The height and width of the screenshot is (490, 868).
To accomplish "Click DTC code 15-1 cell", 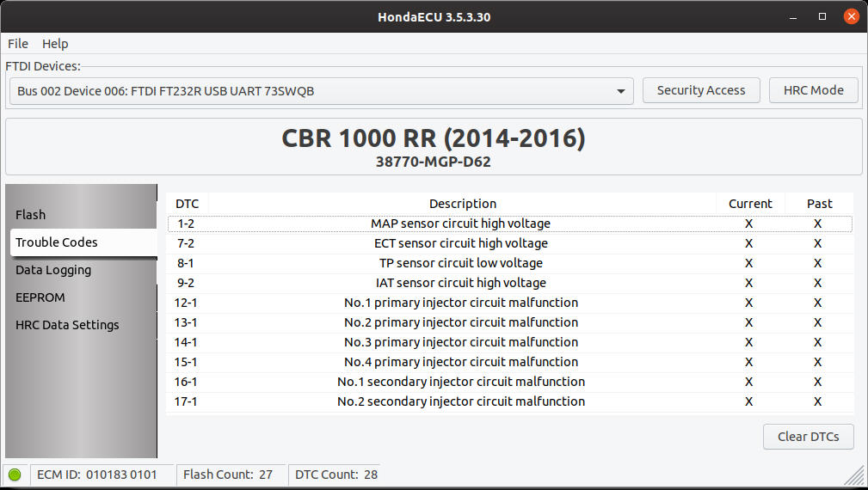I will click(186, 362).
